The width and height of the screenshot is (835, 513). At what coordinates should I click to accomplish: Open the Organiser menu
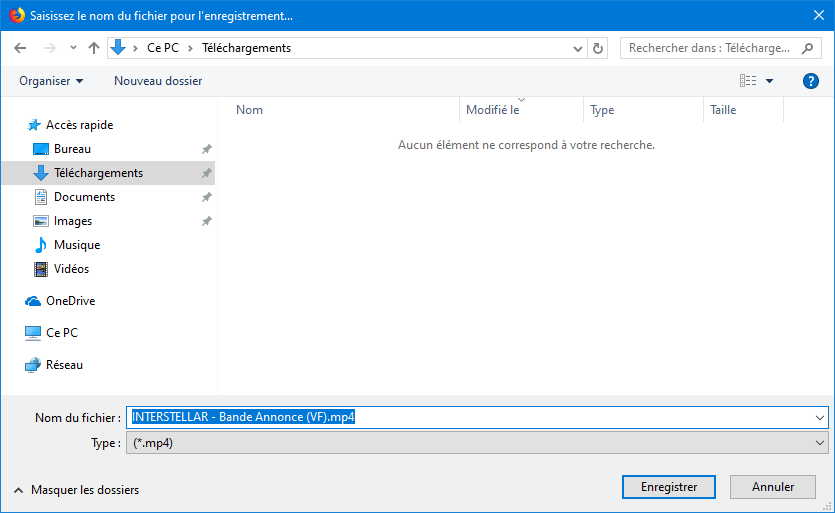pyautogui.click(x=51, y=81)
